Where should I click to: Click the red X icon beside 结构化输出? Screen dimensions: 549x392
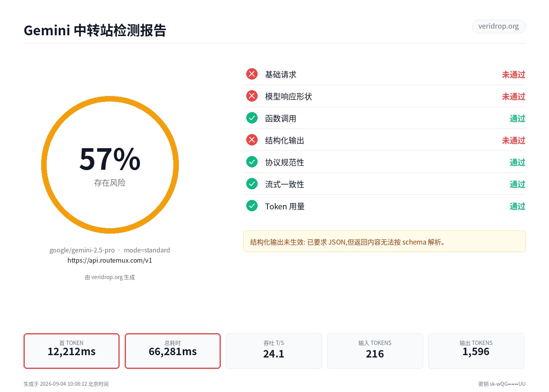252,140
